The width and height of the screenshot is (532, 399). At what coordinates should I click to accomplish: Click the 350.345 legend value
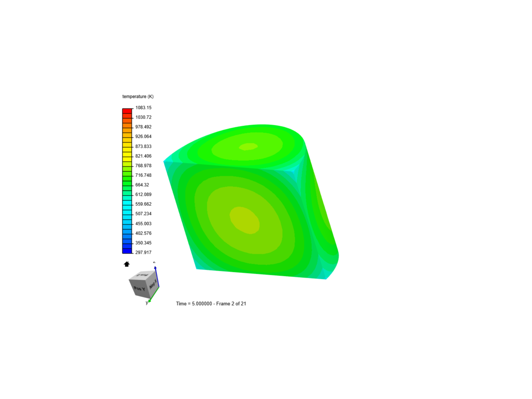click(143, 243)
